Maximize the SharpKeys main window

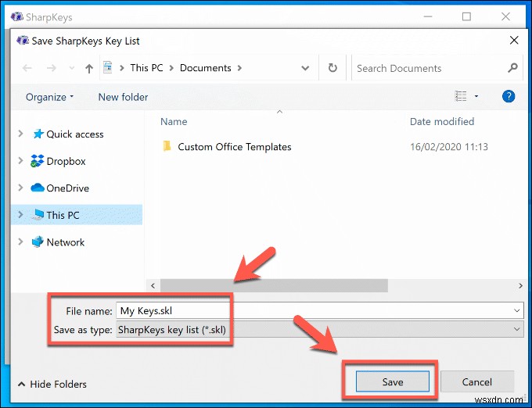pos(466,16)
